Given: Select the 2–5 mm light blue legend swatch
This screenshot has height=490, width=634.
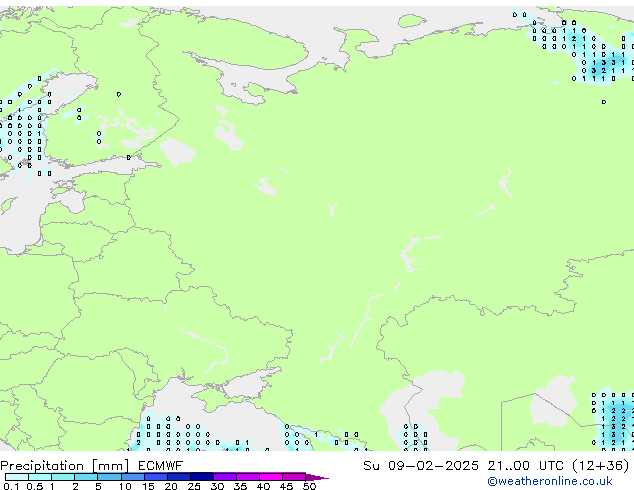Looking at the screenshot, I should click(87, 477).
